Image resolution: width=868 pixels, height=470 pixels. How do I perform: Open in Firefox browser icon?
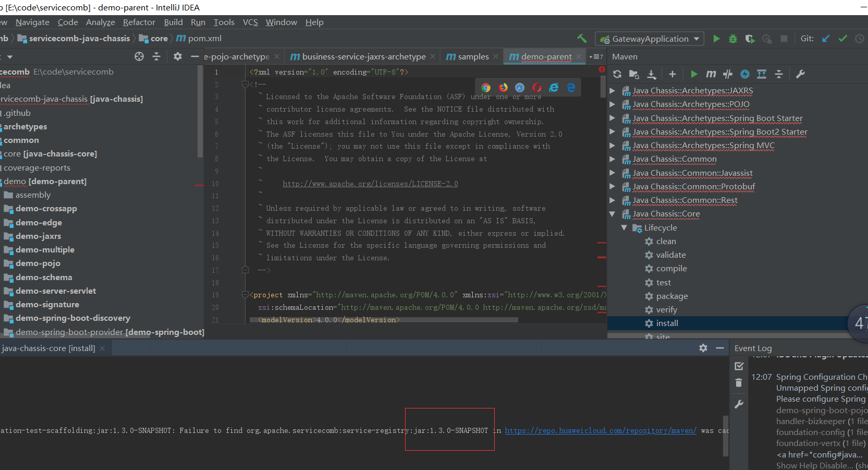click(503, 88)
